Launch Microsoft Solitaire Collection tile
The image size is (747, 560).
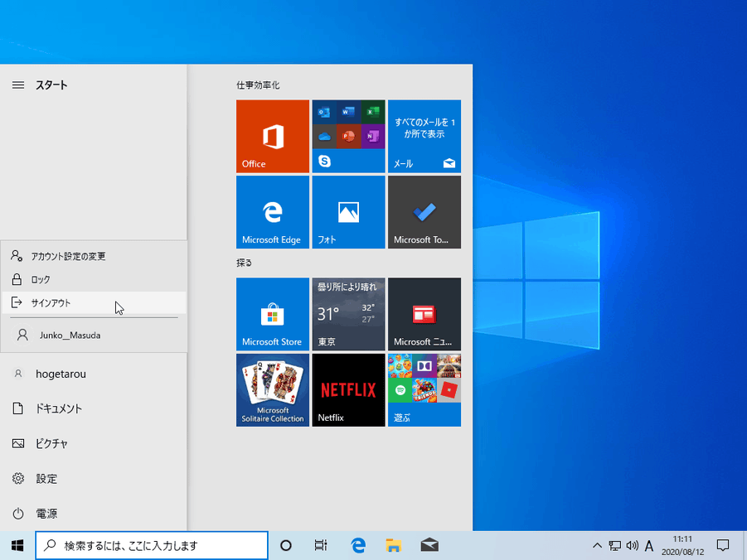click(273, 390)
